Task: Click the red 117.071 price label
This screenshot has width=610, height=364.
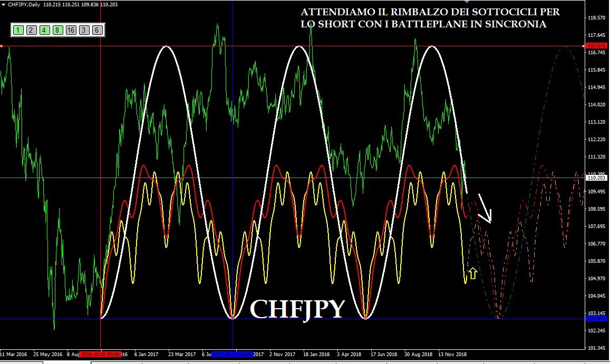Action: pos(597,46)
